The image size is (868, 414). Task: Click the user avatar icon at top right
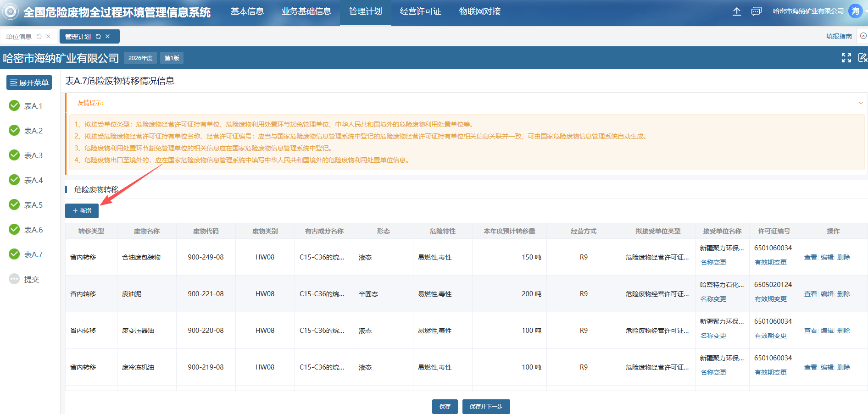point(856,11)
